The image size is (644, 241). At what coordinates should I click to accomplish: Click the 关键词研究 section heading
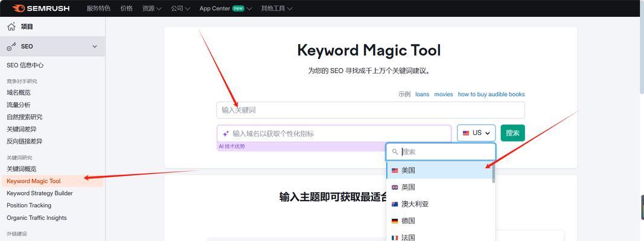pyautogui.click(x=19, y=158)
